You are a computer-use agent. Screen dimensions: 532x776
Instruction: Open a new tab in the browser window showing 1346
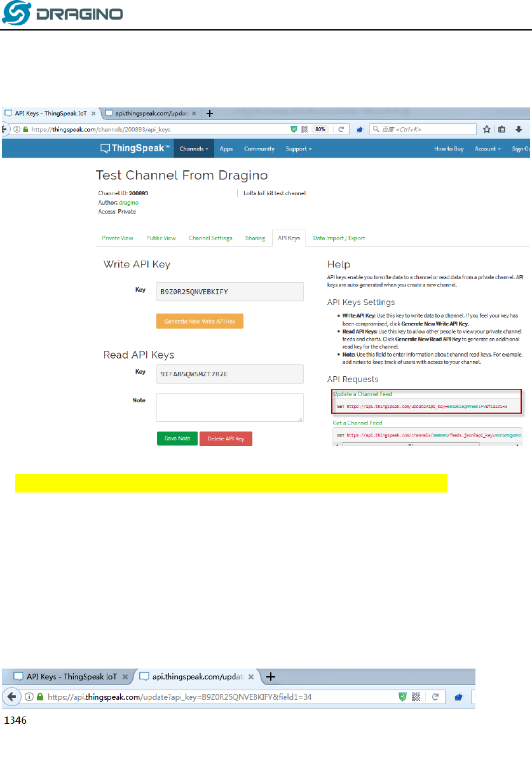tap(271, 677)
